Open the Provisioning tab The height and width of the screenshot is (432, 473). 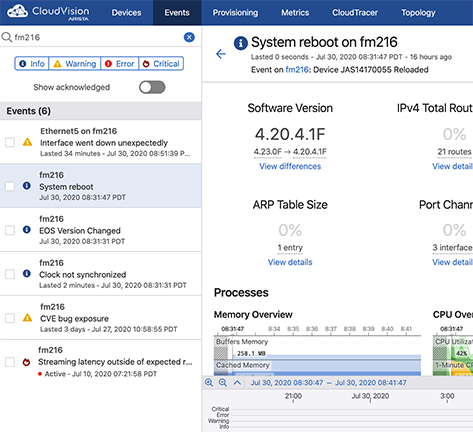click(235, 13)
